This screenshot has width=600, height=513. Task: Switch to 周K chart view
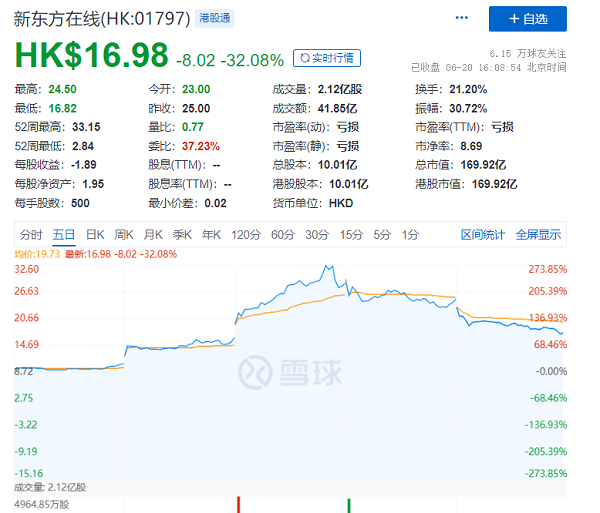coord(124,235)
